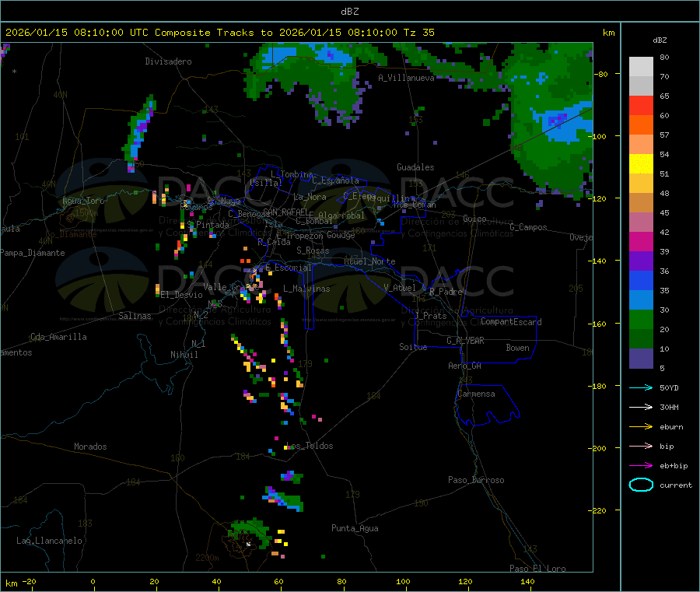The image size is (700, 592).
Task: Click the Soitue map label
Action: click(x=413, y=347)
